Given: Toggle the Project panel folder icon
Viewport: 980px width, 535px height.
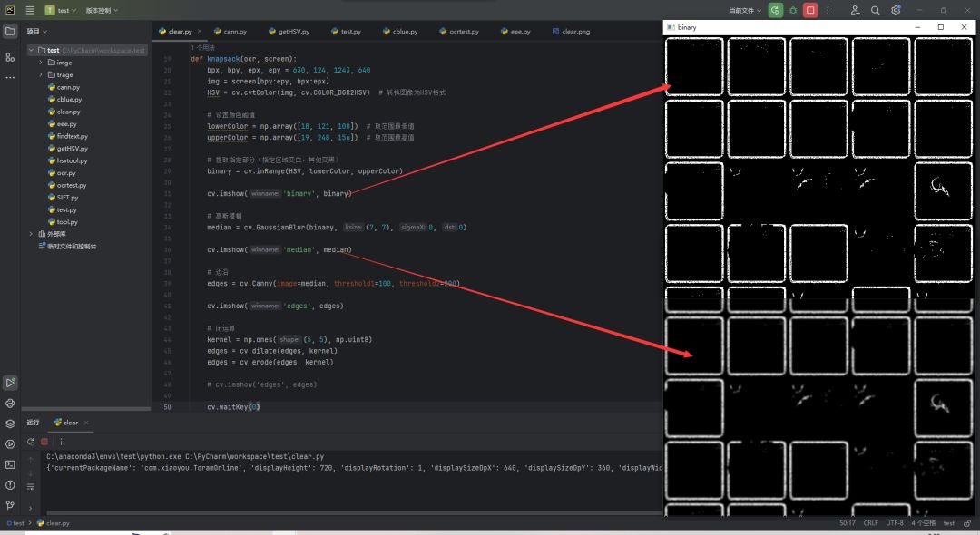Looking at the screenshot, I should tap(10, 31).
